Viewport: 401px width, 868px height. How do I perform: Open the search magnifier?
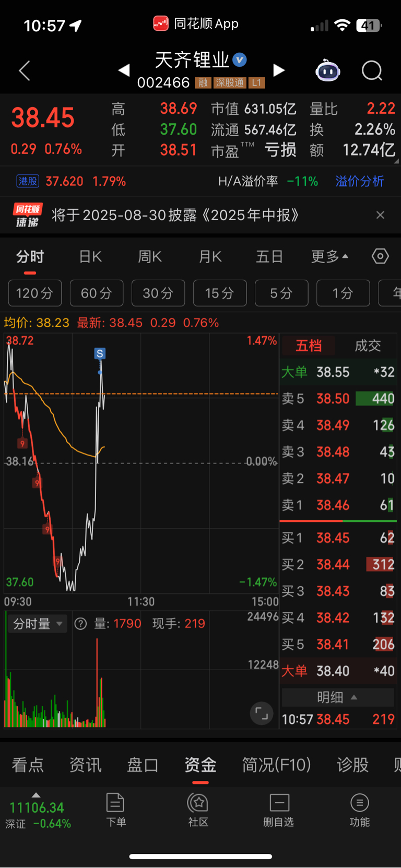[x=372, y=70]
